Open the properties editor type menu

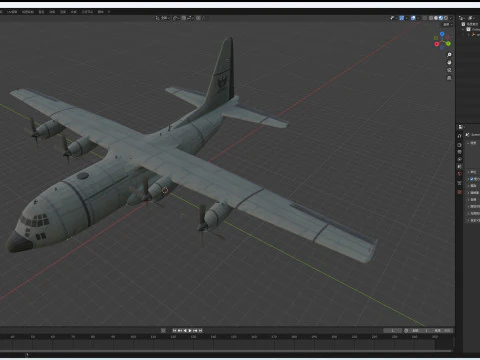pos(461,127)
